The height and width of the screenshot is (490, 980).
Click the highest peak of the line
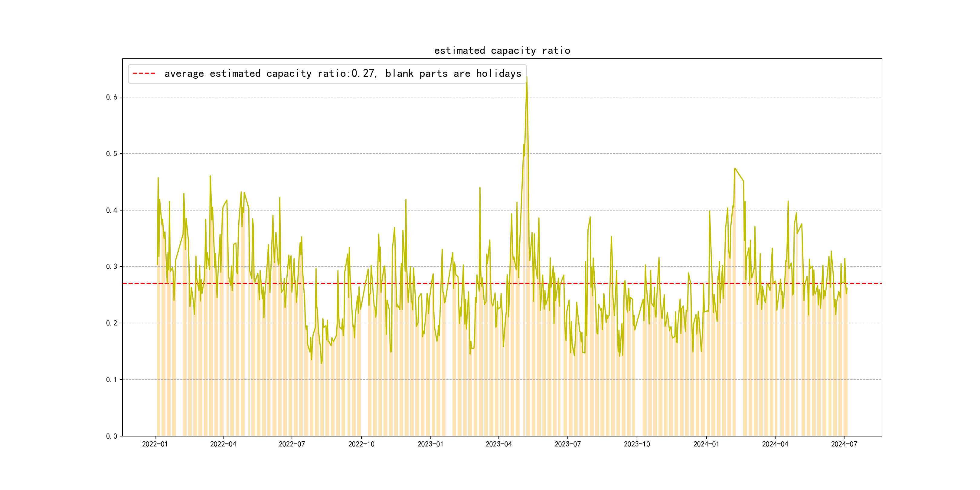(527, 77)
